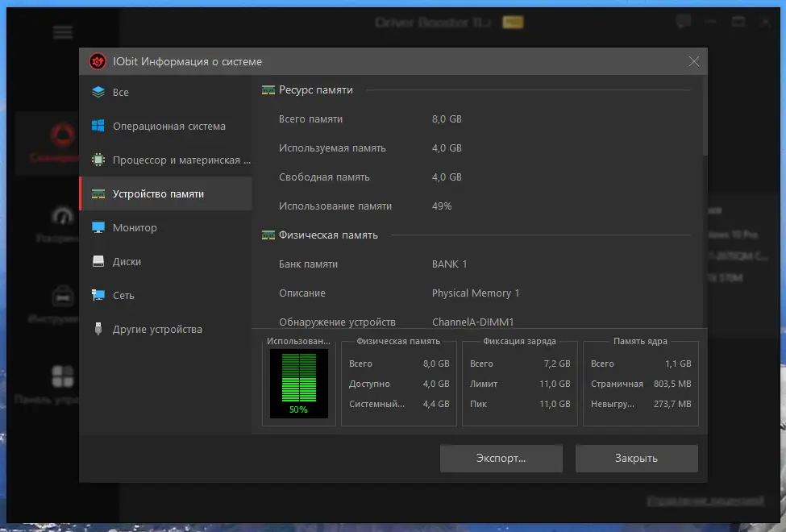The width and height of the screenshot is (786, 532).
Task: Click the USB icon beside Другие устройства
Action: tap(100, 329)
